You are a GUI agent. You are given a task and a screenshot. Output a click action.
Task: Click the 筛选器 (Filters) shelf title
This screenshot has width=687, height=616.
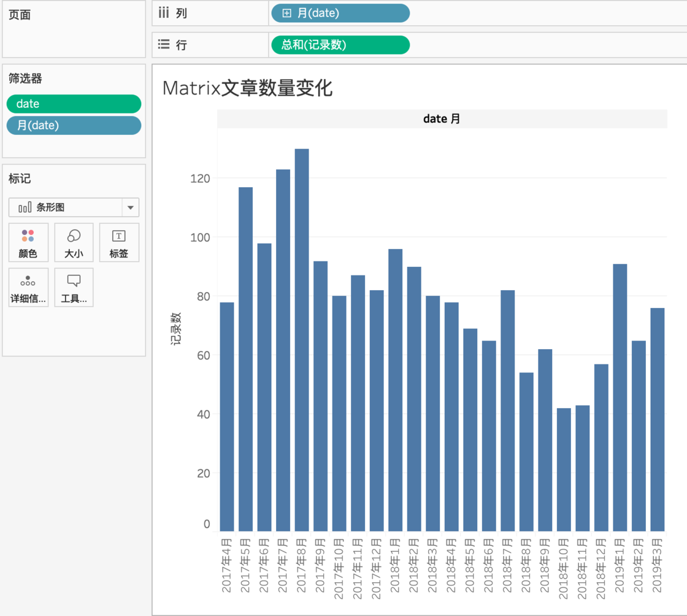click(25, 79)
